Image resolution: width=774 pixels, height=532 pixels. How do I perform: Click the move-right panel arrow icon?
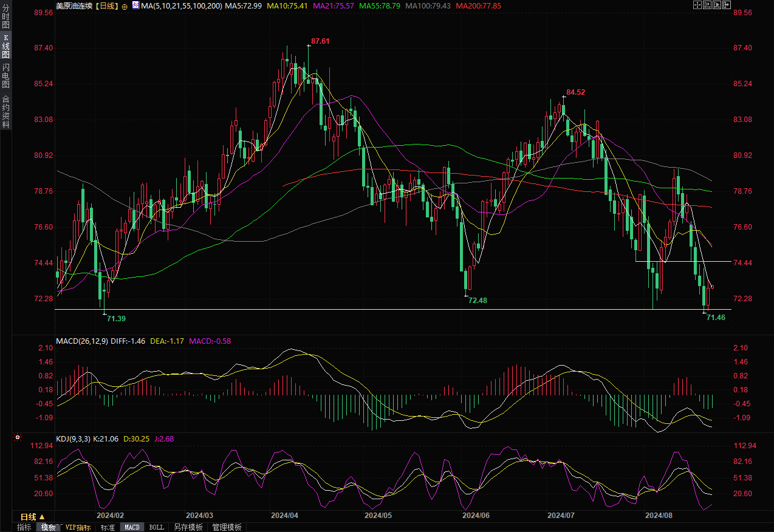coord(726,5)
